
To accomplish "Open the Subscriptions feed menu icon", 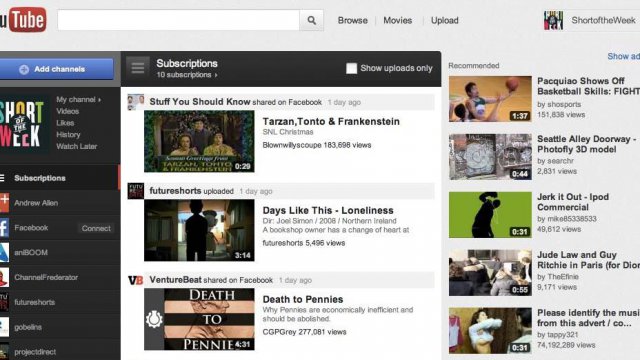I will 138,68.
